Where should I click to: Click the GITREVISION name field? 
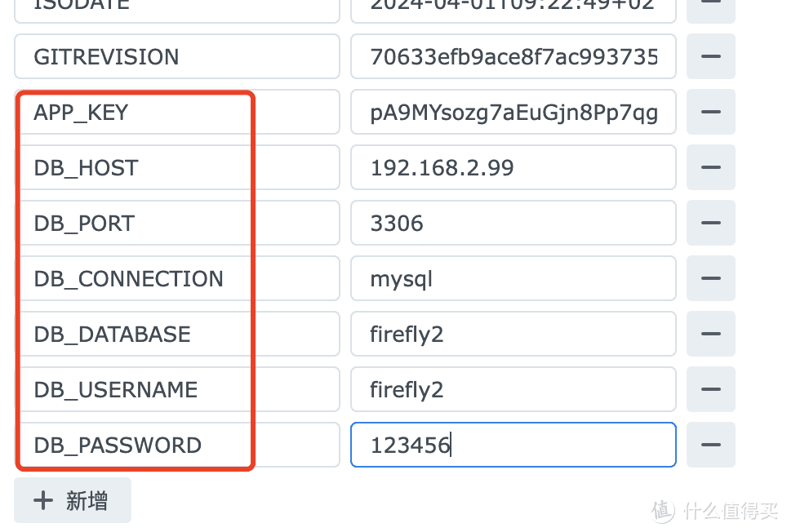click(176, 57)
